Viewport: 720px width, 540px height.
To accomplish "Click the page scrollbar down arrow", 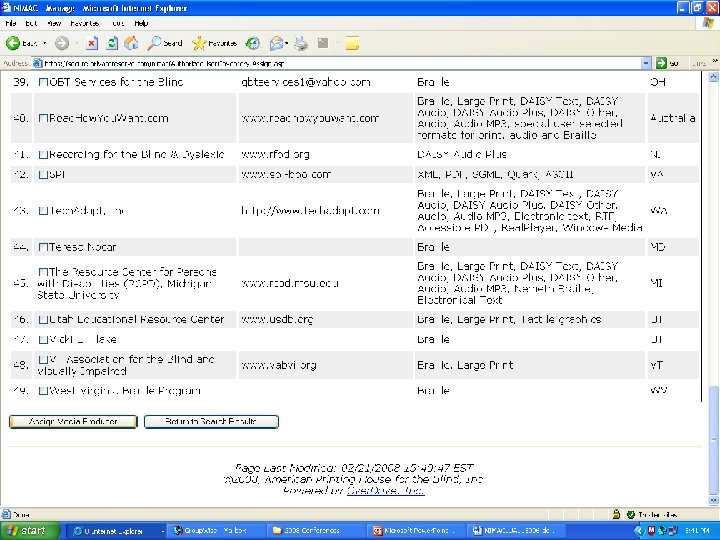I will [713, 500].
